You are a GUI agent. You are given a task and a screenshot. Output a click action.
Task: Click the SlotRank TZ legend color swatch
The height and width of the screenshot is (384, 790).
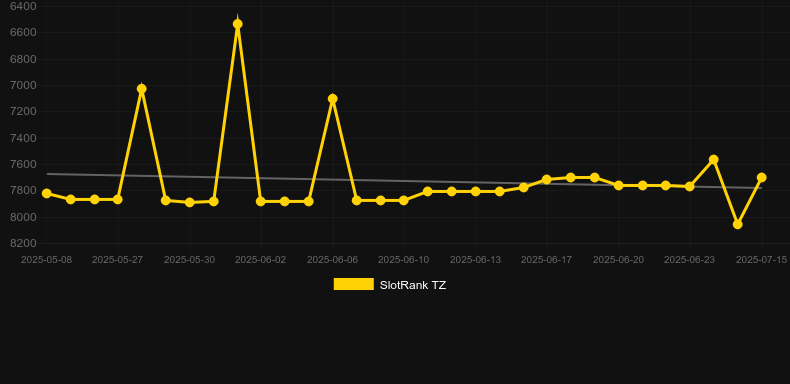(354, 284)
